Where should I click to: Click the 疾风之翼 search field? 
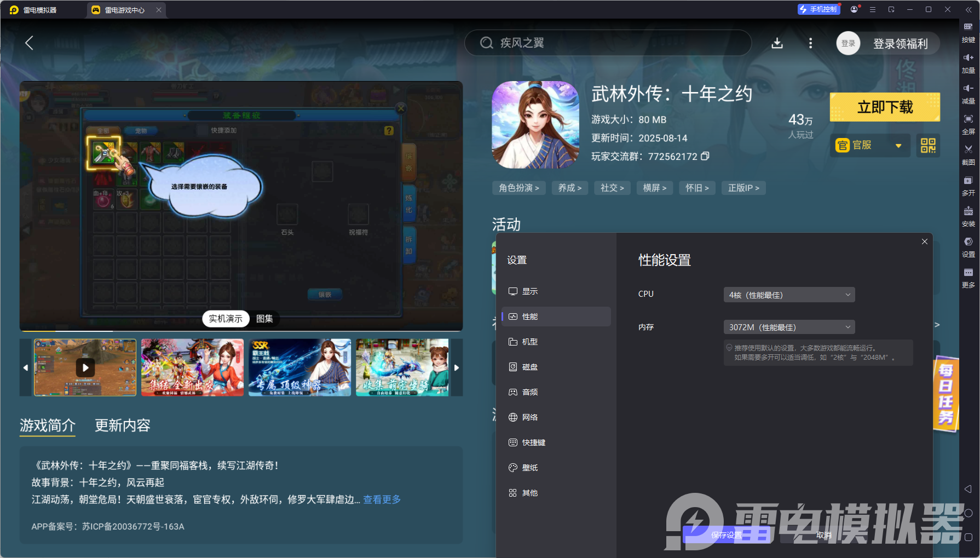point(608,43)
